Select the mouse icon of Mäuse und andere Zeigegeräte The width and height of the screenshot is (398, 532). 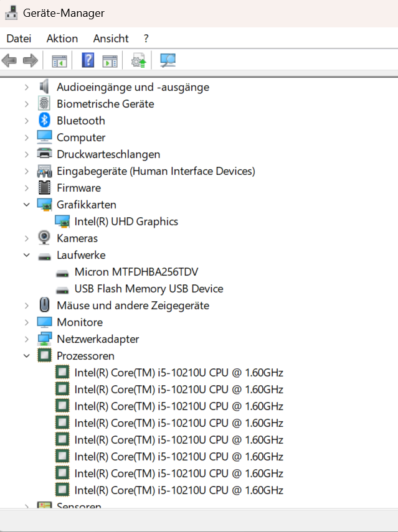pyautogui.click(x=44, y=305)
